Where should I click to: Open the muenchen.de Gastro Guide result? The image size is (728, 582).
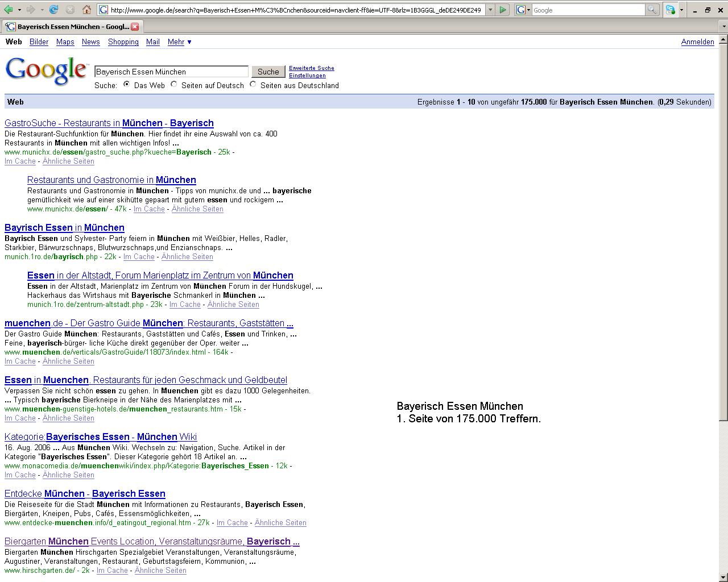coord(149,323)
